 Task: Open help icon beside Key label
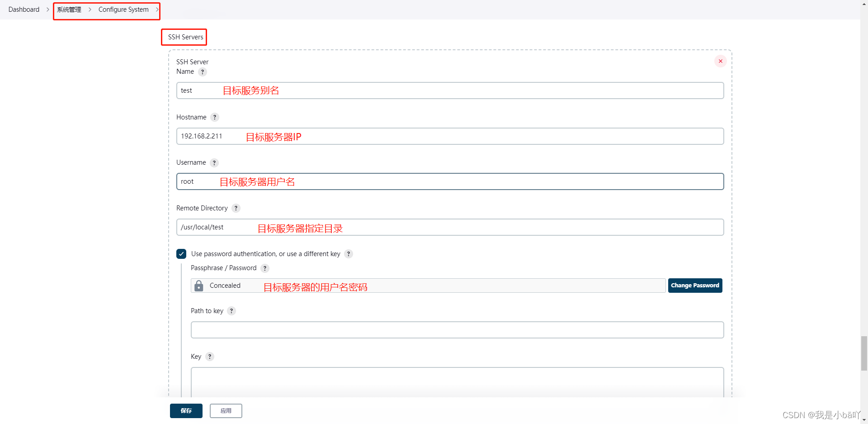coord(210,357)
